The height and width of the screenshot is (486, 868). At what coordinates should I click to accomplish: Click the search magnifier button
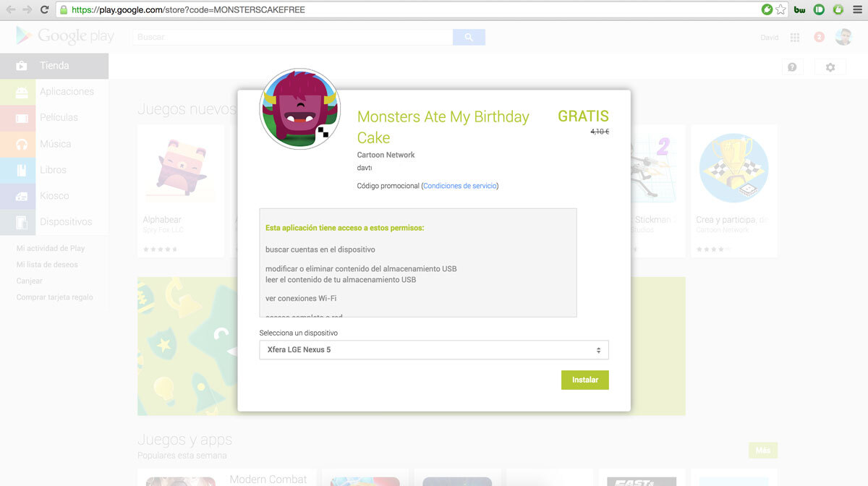(469, 37)
